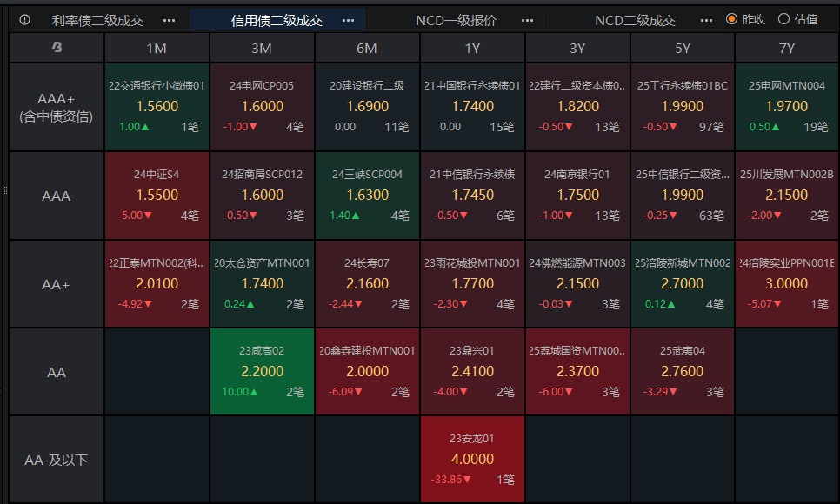Select the 昨收 radio option
The width and height of the screenshot is (840, 504).
pos(745,19)
